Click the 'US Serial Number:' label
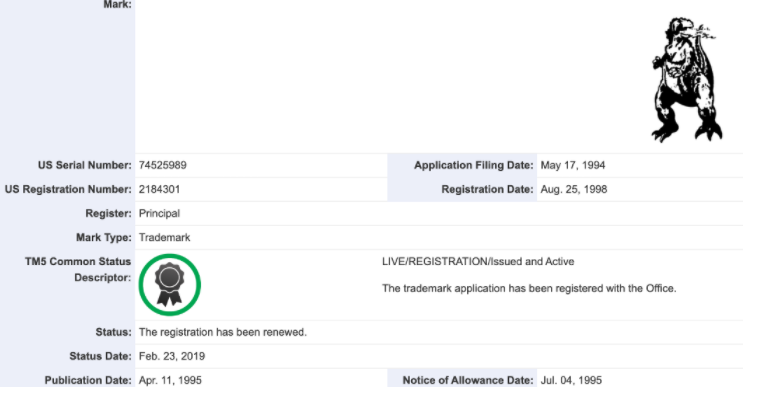This screenshot has width=770, height=405. point(84,165)
